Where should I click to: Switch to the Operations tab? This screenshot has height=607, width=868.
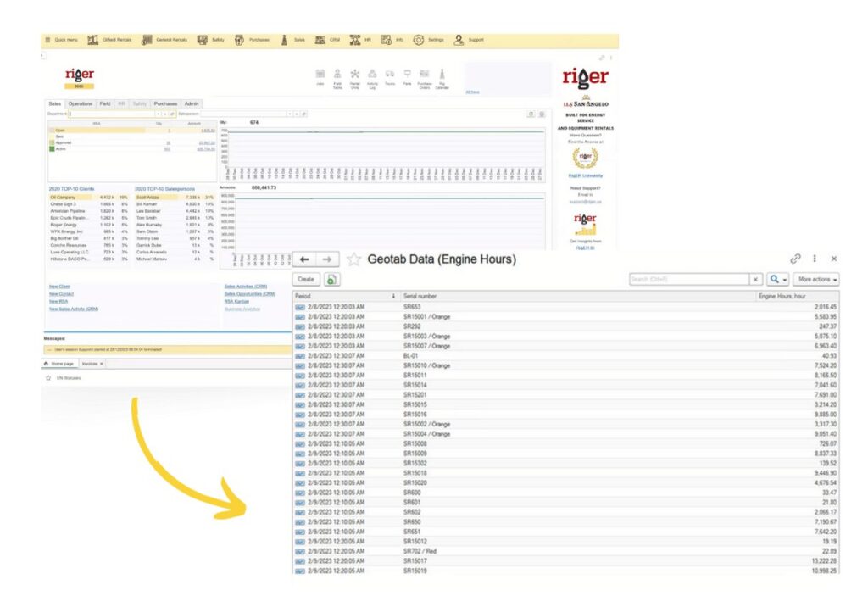coord(81,103)
